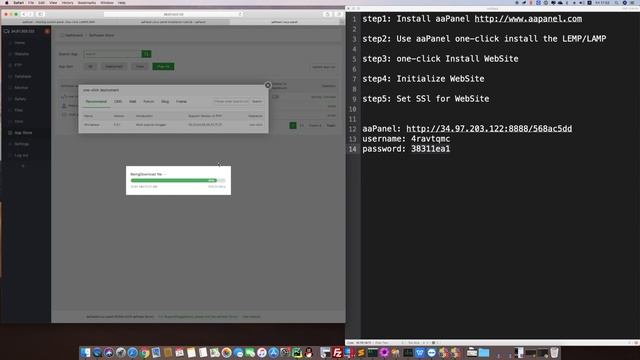Image resolution: width=640 pixels, height=360 pixels.
Task: Open a new tab with Safari's plus button
Action: click(x=341, y=22)
